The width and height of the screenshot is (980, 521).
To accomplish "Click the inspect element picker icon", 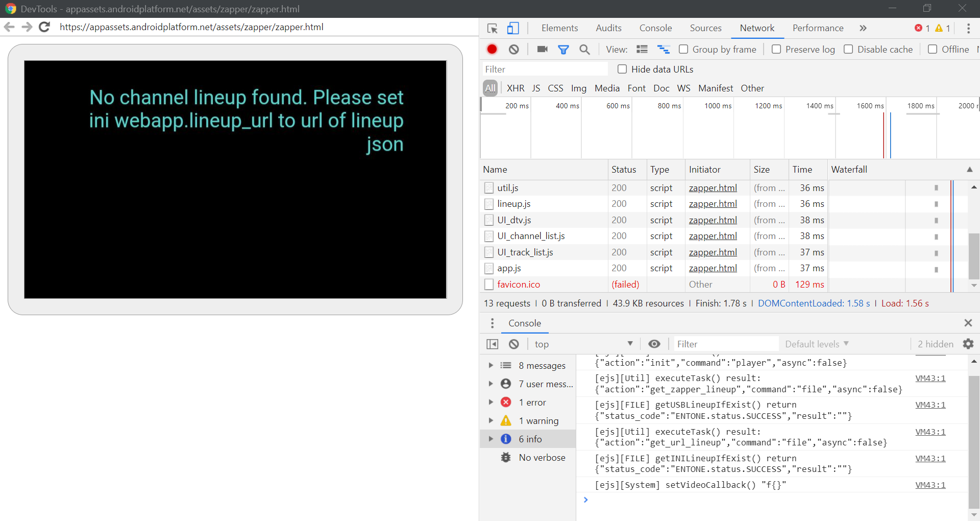I will point(492,29).
